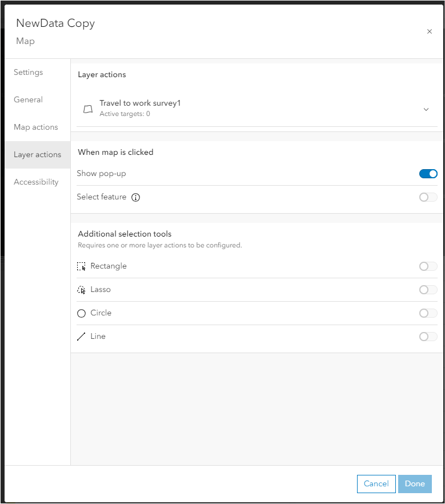Enable the Select feature toggle
445x504 pixels.
tap(428, 197)
